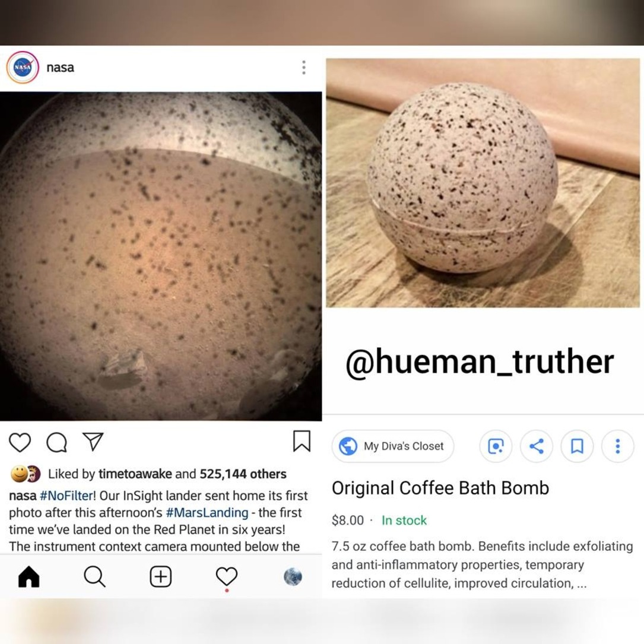Go to the Instagram Home tab
644x644 pixels.
point(28,577)
